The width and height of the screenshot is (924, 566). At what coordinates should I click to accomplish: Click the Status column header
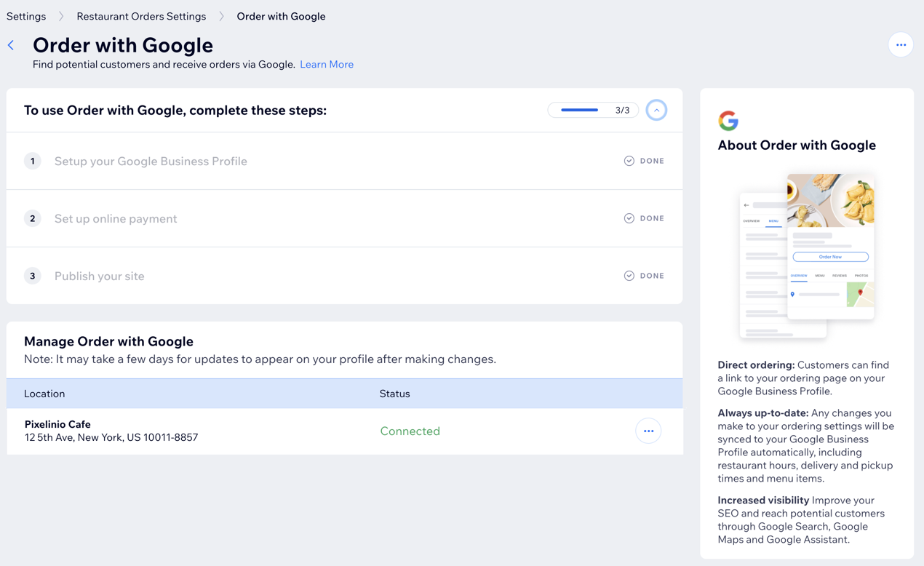pos(394,394)
